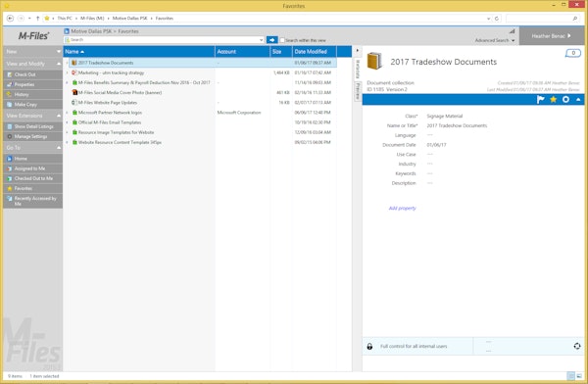Click the circle workflow icon in the metadata bar
Screen dimensions: 588x384
click(565, 99)
